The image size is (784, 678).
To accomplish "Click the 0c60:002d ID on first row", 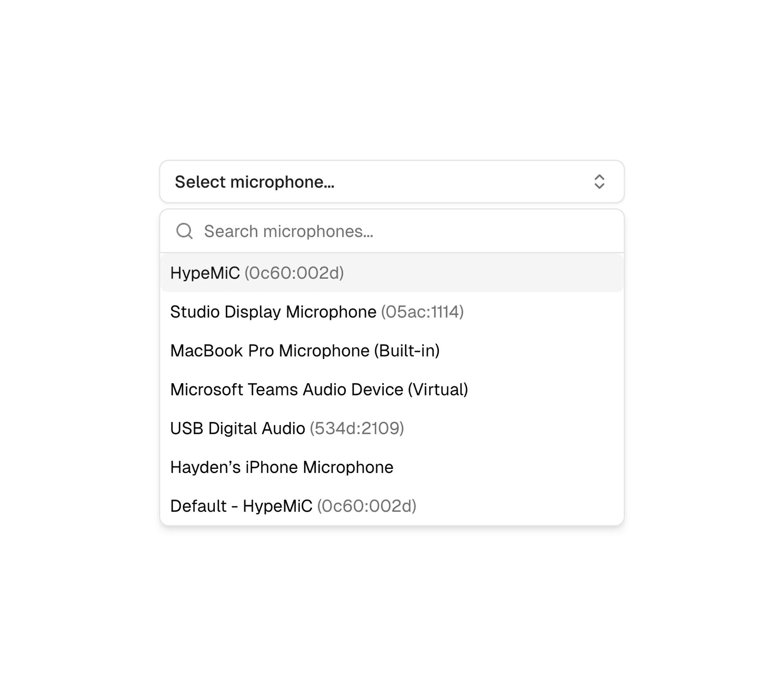I will click(x=294, y=273).
